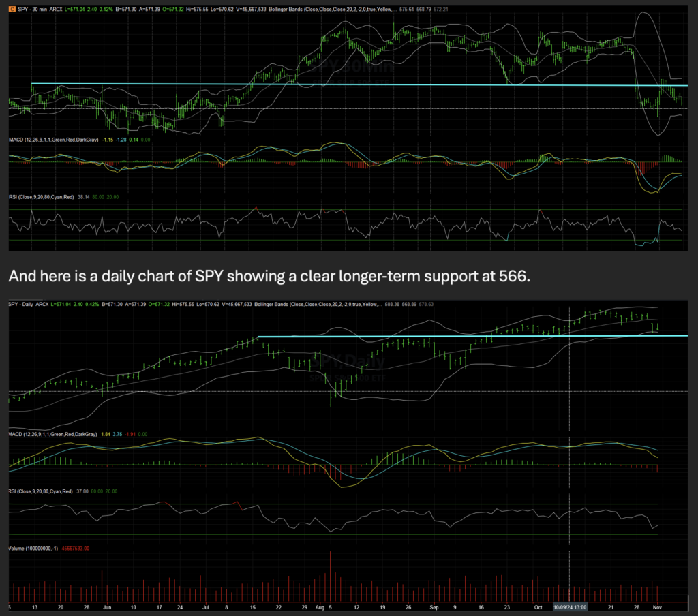Click the RSI label showing 37.80
The width and height of the screenshot is (698, 616).
(x=40, y=491)
